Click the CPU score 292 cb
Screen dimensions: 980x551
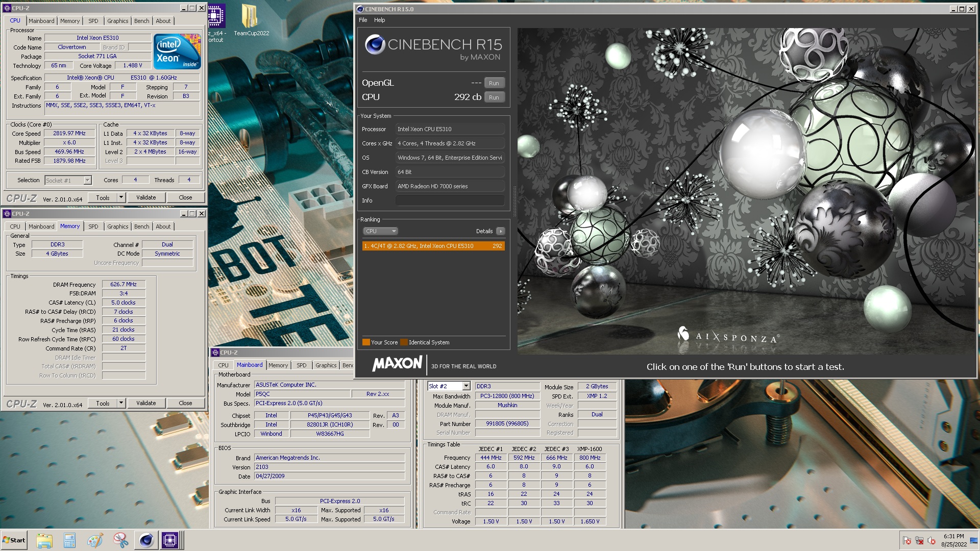point(468,97)
